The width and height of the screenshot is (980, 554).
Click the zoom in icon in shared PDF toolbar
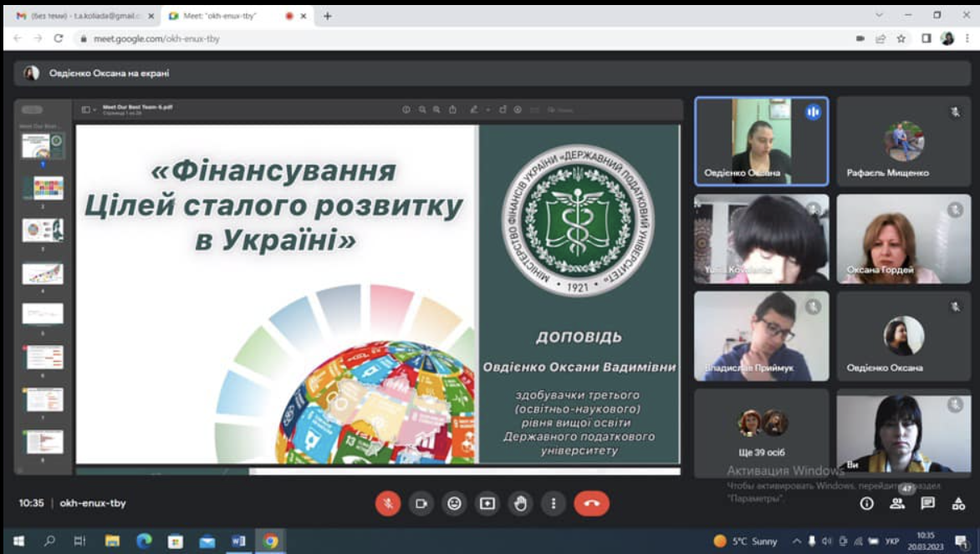(x=436, y=110)
